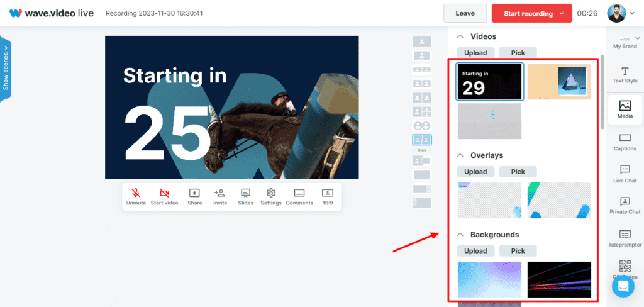Click the Leave button
Image resolution: width=644 pixels, height=307 pixels.
465,13
